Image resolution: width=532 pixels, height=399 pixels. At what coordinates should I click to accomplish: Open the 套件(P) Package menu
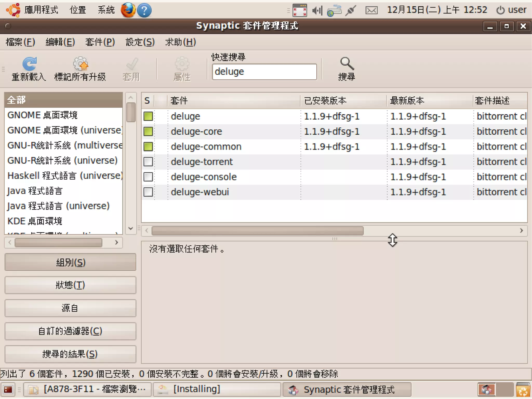pos(100,42)
